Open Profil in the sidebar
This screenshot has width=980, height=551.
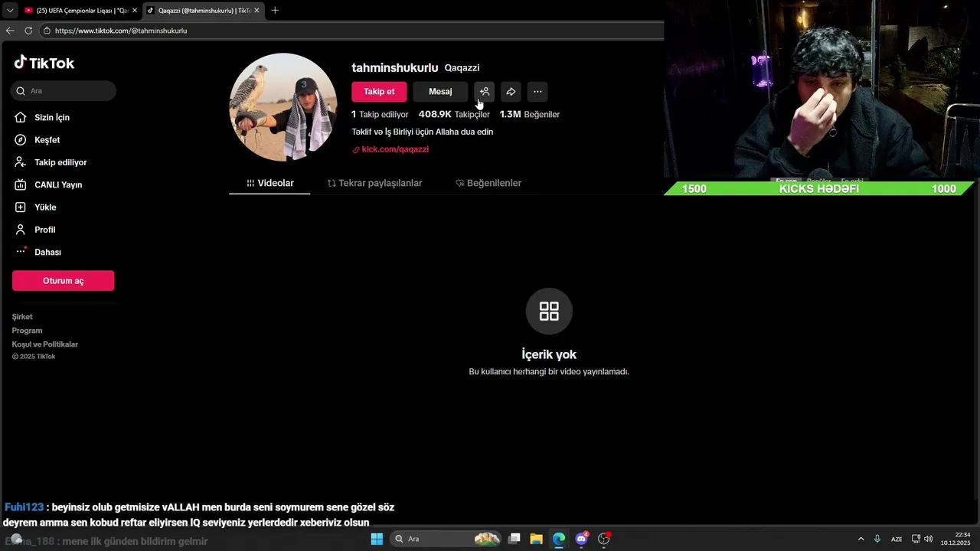44,230
